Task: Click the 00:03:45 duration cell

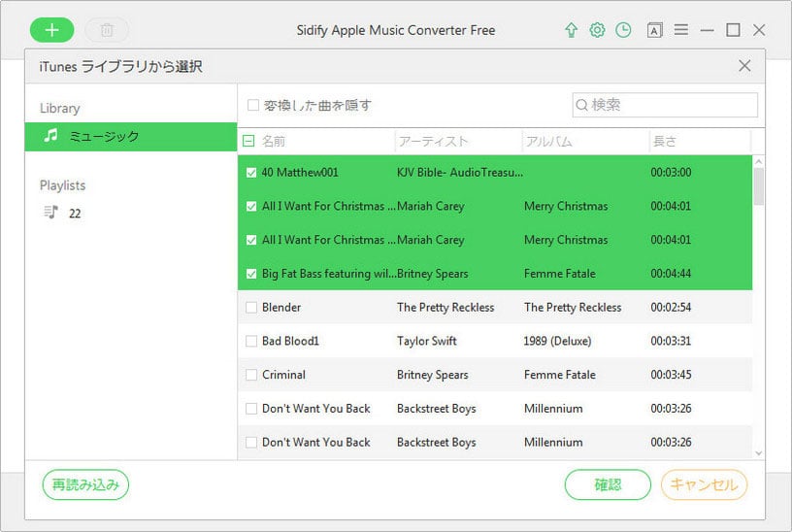Action: coord(671,375)
